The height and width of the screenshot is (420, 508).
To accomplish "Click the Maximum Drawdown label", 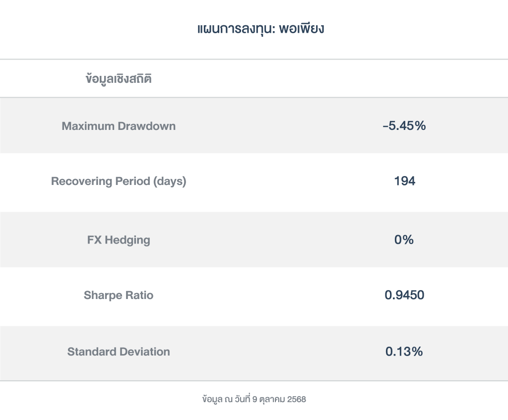I will point(119,126).
